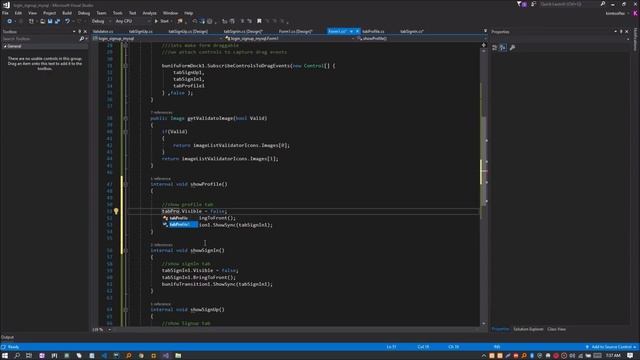Close the active Form1.cs tab
640x360 pixels.
[x=358, y=31]
